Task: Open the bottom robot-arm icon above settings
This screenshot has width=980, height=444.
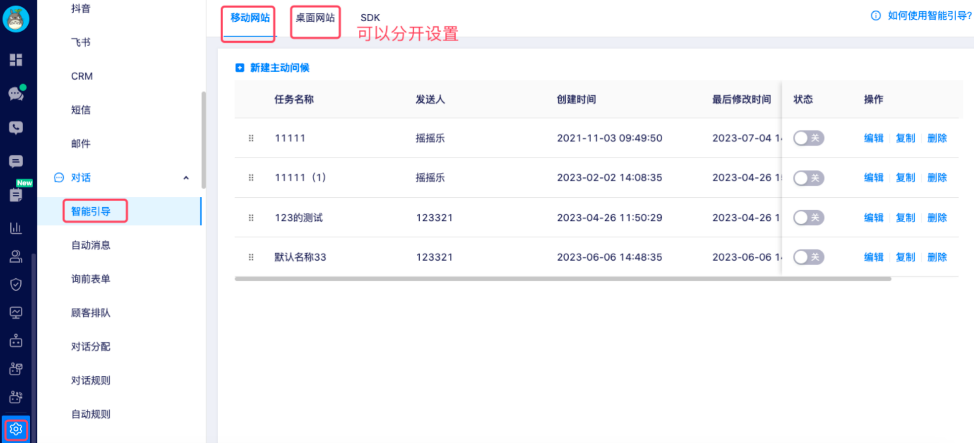Action: tap(16, 397)
